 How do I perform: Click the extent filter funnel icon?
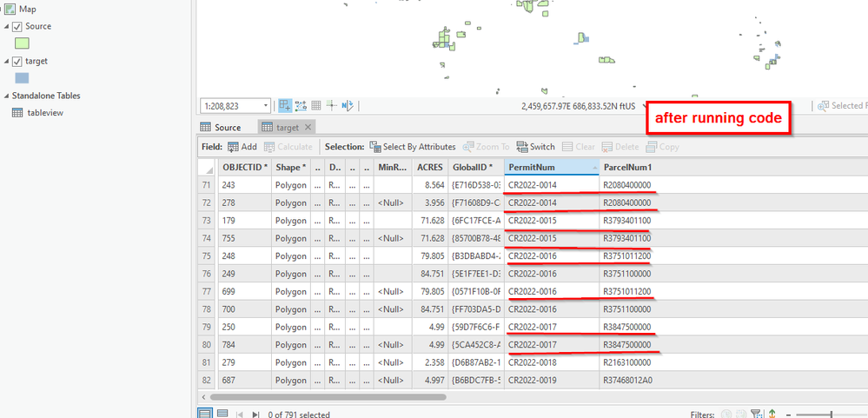pyautogui.click(x=756, y=415)
